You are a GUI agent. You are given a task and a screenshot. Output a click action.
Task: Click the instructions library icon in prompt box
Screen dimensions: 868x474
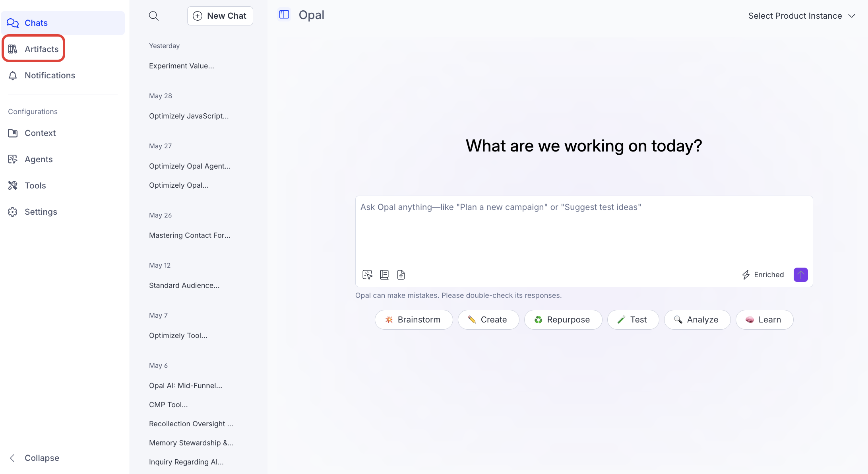(384, 275)
